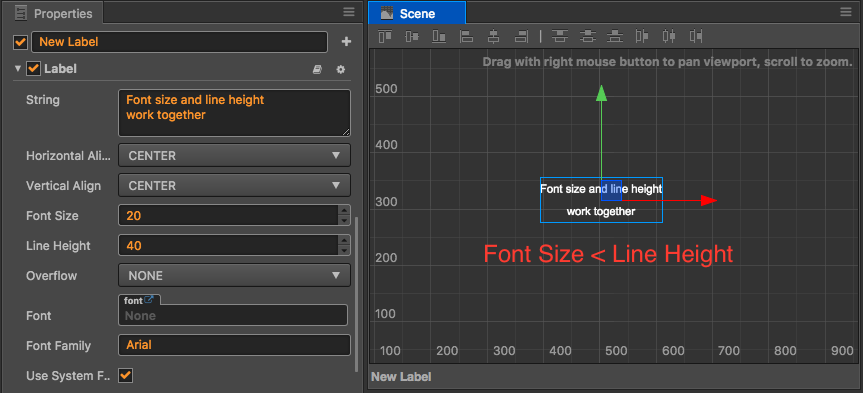Click the Line Height property label
This screenshot has width=863, height=393.
click(58, 245)
